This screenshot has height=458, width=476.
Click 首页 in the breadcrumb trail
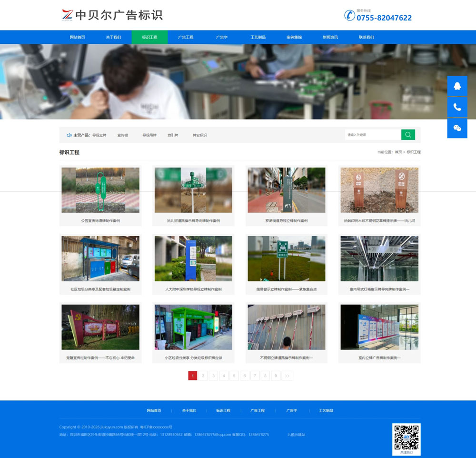tap(399, 152)
